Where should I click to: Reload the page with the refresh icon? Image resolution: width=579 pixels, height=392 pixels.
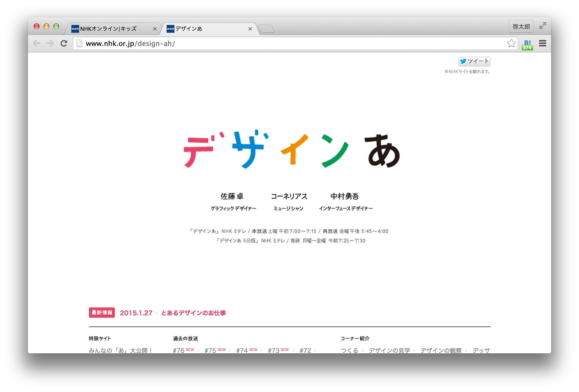[x=64, y=43]
